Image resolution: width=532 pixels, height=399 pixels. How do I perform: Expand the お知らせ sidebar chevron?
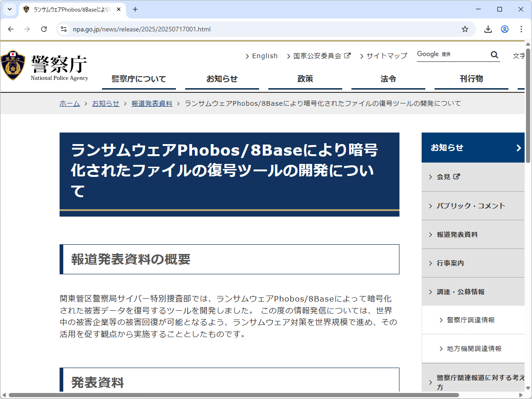coord(519,147)
